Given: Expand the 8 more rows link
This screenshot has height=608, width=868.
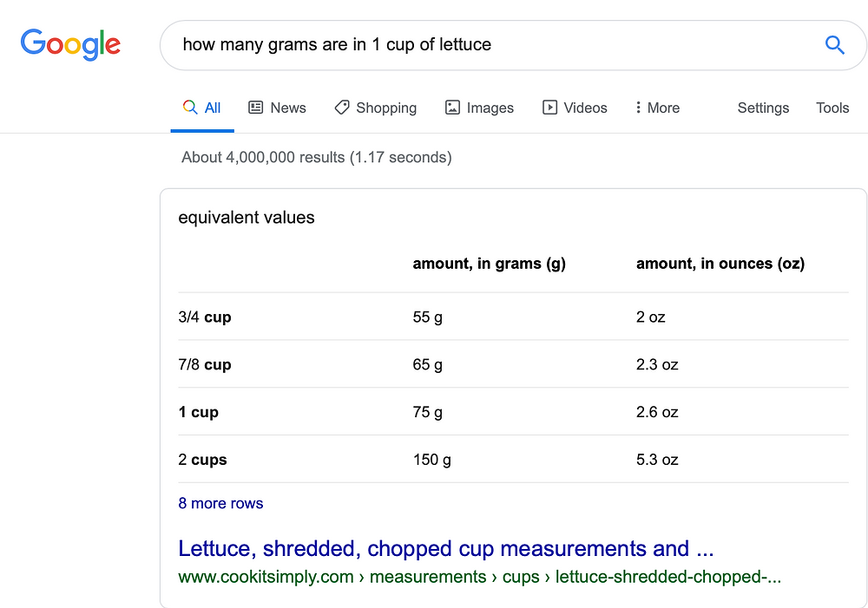Looking at the screenshot, I should 220,503.
